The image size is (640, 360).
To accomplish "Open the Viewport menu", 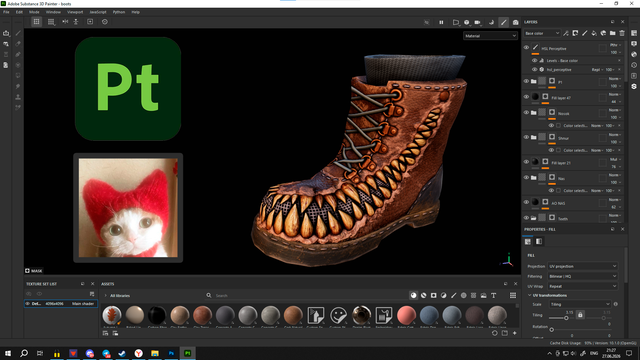I will pos(75,12).
